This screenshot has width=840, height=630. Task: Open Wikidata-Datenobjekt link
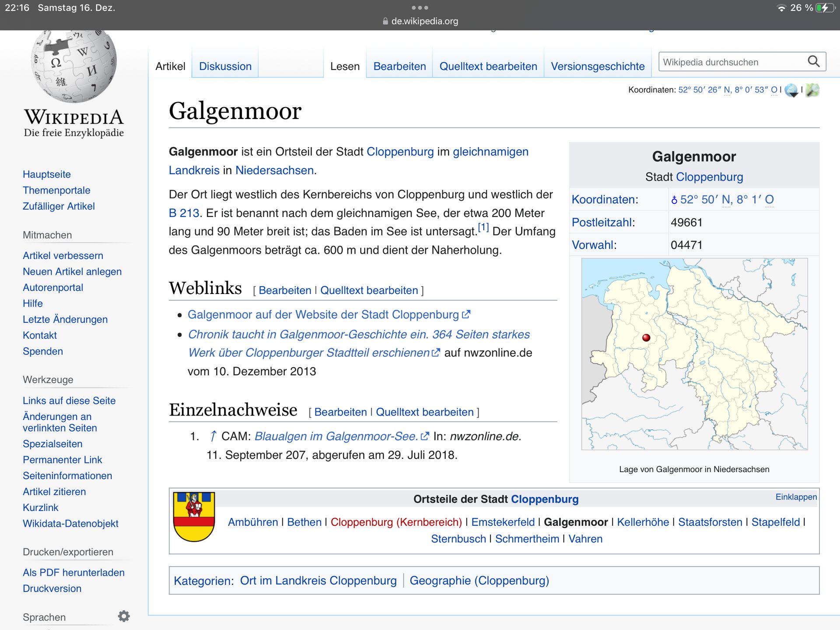pos(70,524)
